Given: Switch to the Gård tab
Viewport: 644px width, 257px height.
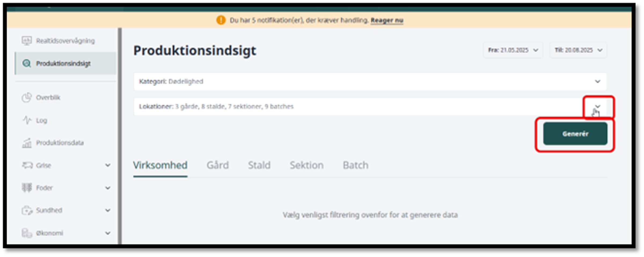Looking at the screenshot, I should (218, 165).
